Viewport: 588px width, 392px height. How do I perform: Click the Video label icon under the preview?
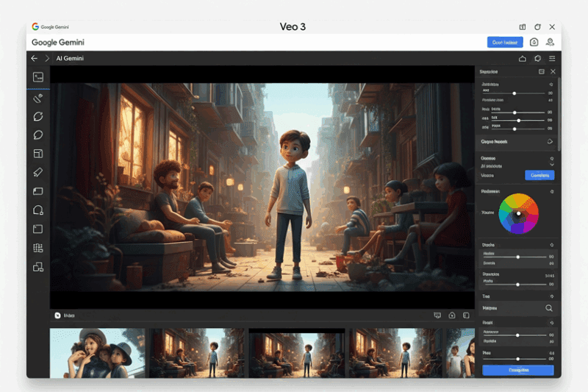(x=57, y=316)
